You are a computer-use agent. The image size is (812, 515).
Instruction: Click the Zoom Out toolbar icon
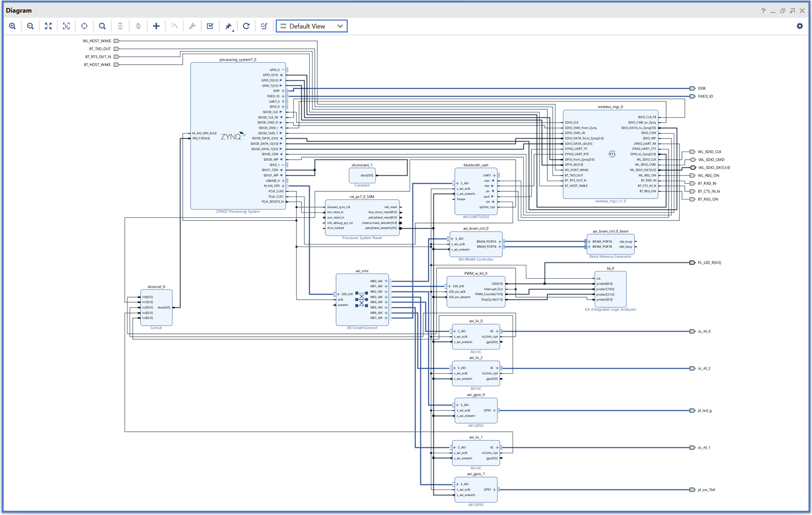30,26
